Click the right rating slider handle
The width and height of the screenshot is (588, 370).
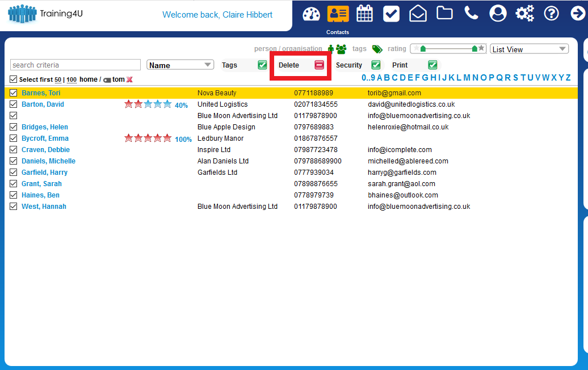coord(474,49)
